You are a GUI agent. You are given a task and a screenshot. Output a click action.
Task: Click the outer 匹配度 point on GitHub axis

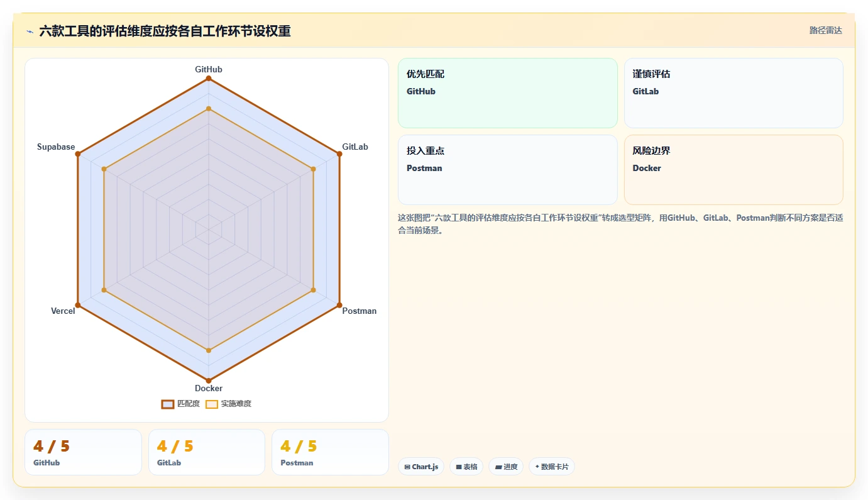pyautogui.click(x=209, y=78)
